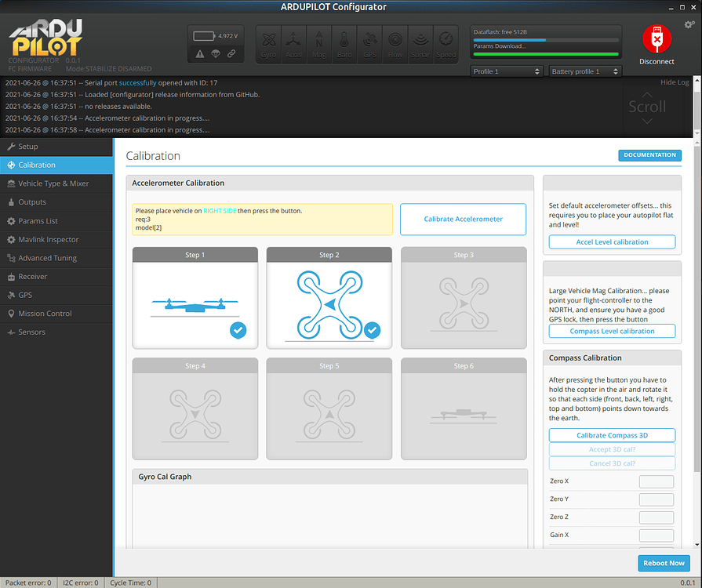Open the Profile 1 dropdown

(506, 71)
